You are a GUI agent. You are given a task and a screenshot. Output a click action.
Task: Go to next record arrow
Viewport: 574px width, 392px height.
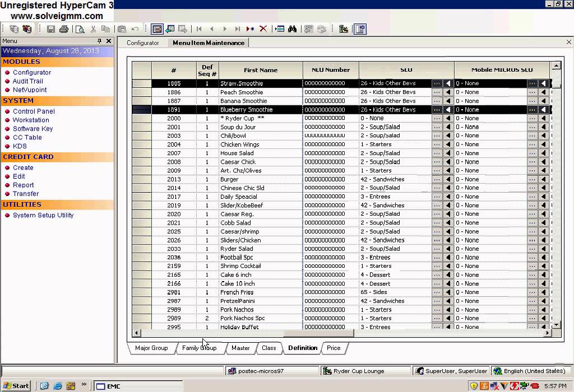pyautogui.click(x=225, y=29)
